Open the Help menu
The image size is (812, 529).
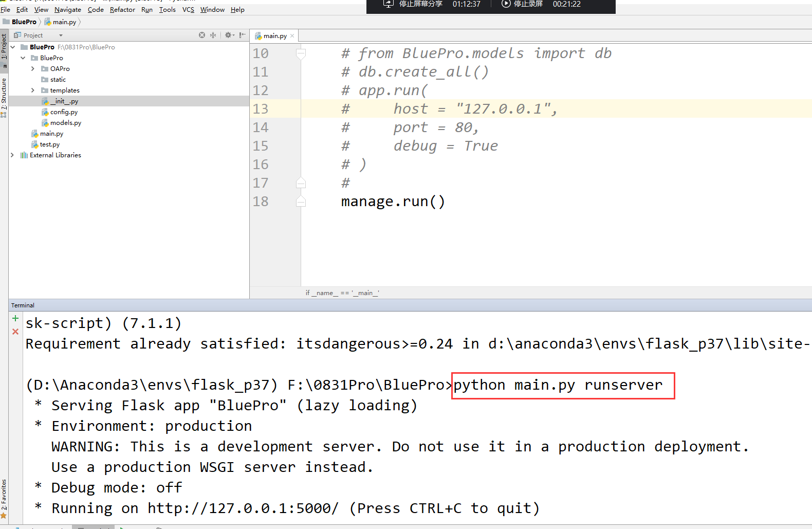click(x=237, y=10)
